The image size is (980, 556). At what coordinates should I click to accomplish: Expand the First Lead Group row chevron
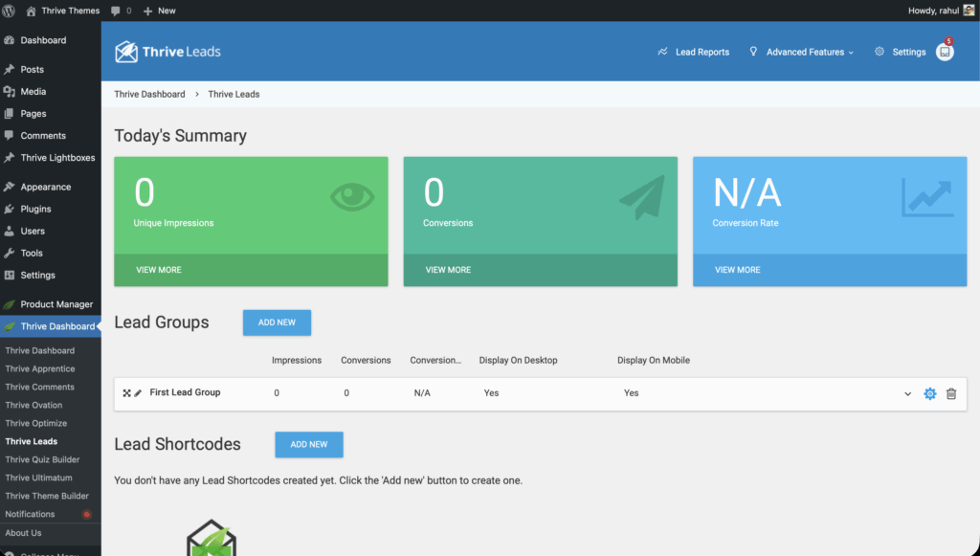click(907, 393)
